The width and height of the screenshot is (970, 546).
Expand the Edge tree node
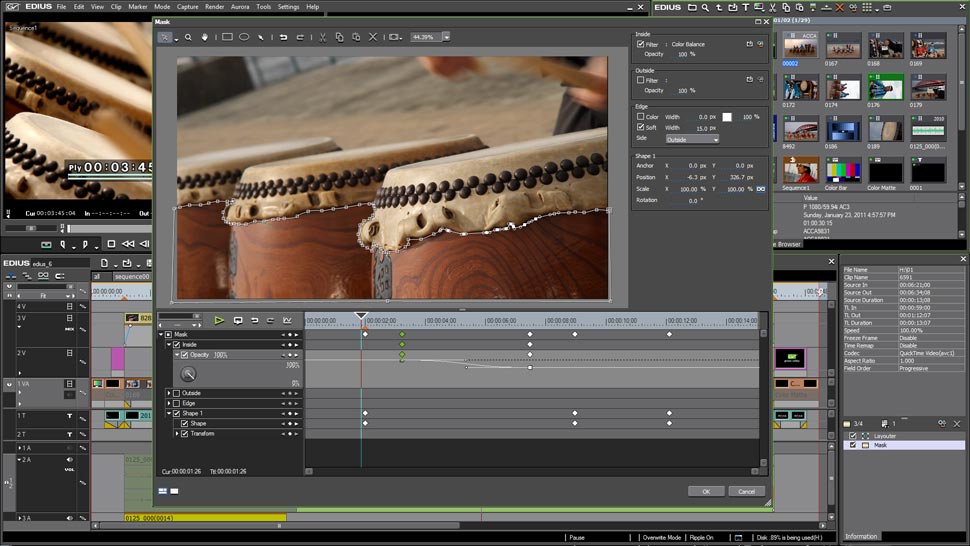tap(169, 403)
